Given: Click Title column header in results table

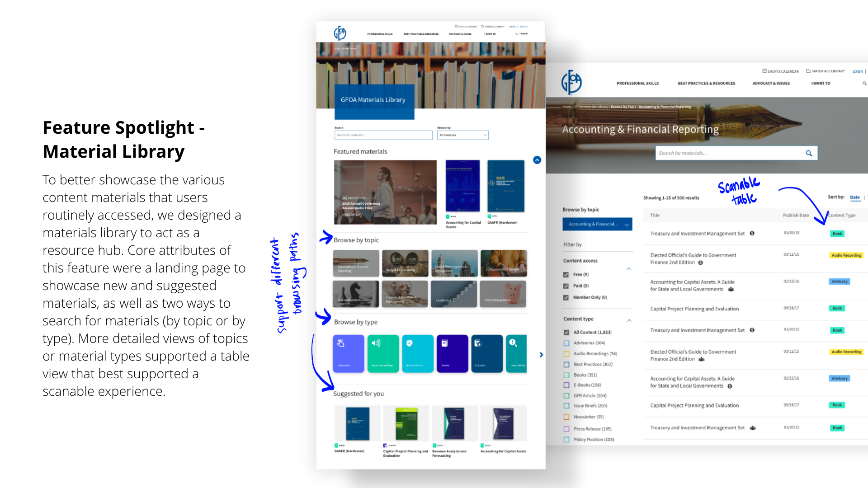Looking at the screenshot, I should [655, 216].
